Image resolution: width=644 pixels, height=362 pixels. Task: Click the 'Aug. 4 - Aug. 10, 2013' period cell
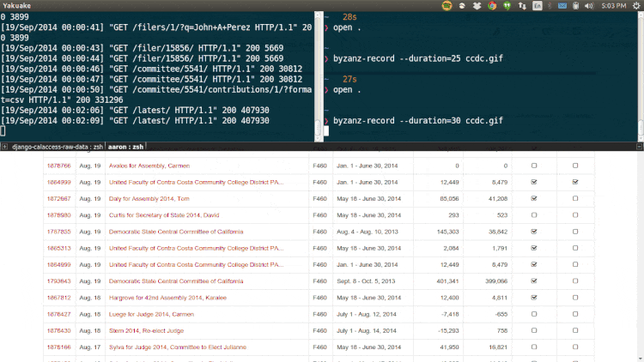(368, 232)
